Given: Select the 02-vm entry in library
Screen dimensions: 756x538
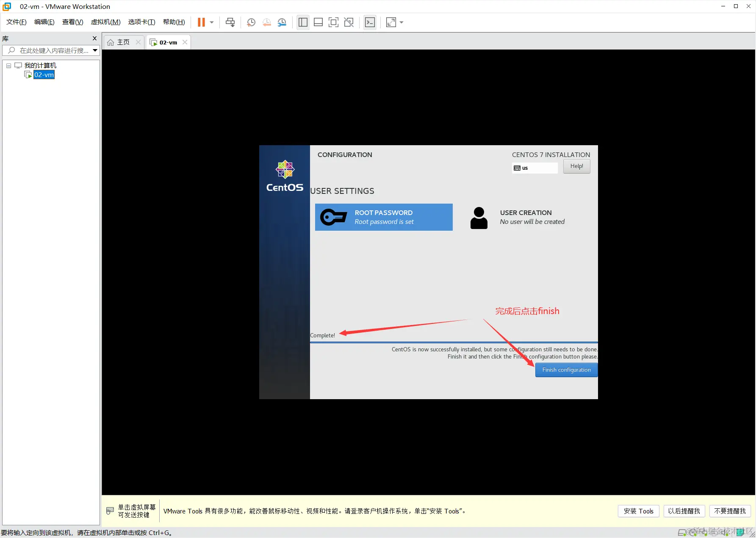Looking at the screenshot, I should point(44,75).
